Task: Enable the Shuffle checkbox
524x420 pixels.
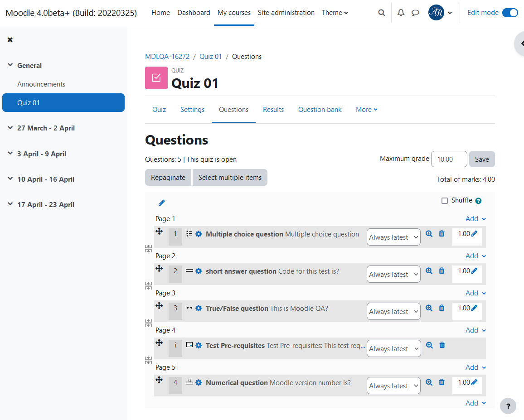Action: [x=445, y=201]
